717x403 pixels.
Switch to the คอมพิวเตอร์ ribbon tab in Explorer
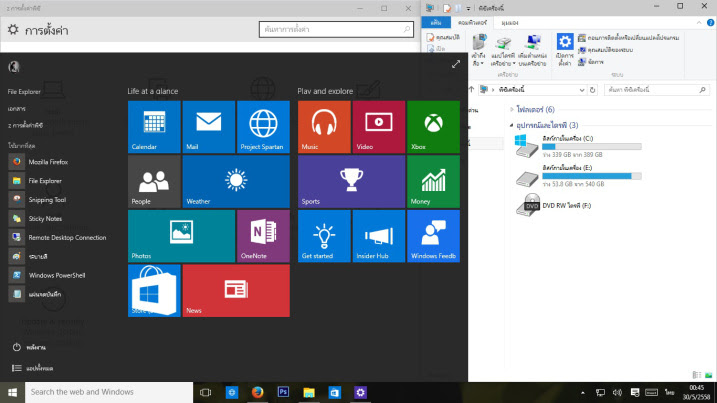[472, 22]
